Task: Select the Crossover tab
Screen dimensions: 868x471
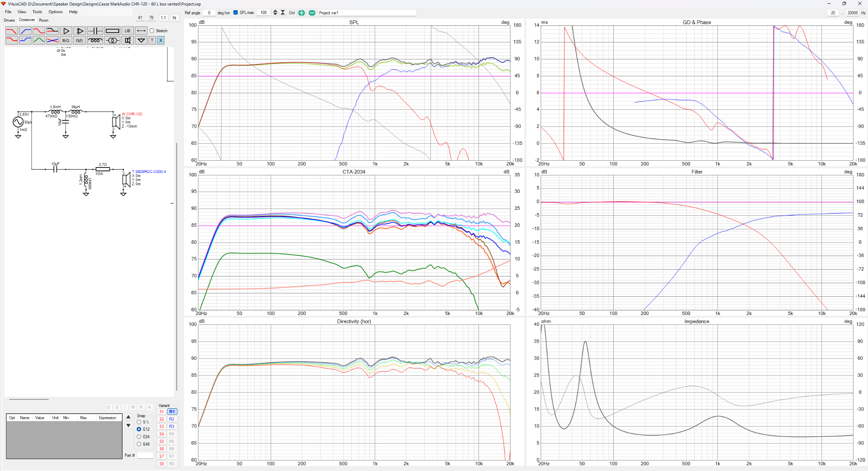Action: pyautogui.click(x=27, y=20)
